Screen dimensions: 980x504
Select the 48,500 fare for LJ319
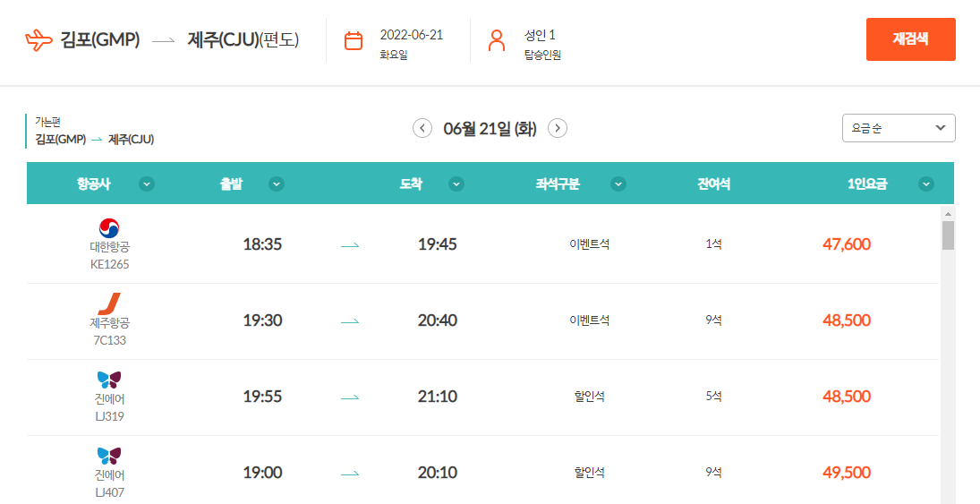[847, 397]
